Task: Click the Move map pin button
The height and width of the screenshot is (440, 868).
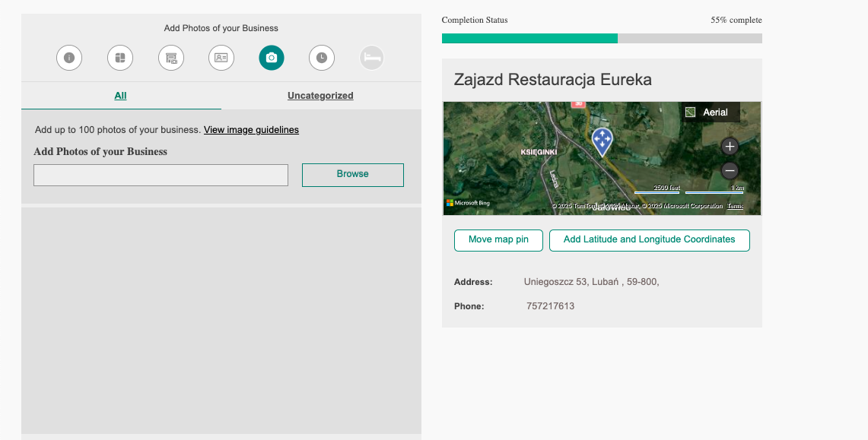Action: (498, 240)
